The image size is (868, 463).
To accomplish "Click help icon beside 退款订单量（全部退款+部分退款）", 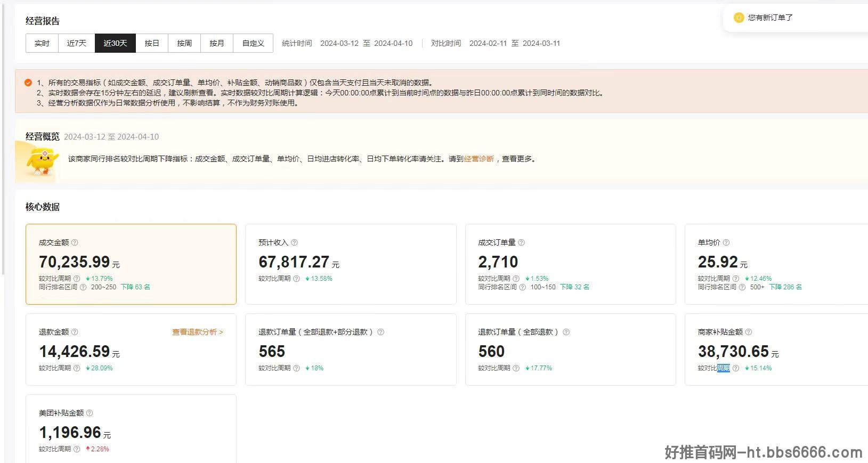I will click(380, 332).
